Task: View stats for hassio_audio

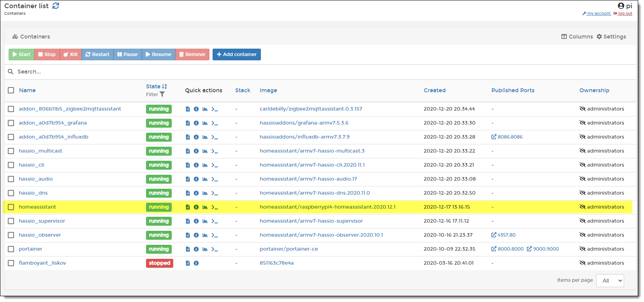Action: [x=205, y=179]
